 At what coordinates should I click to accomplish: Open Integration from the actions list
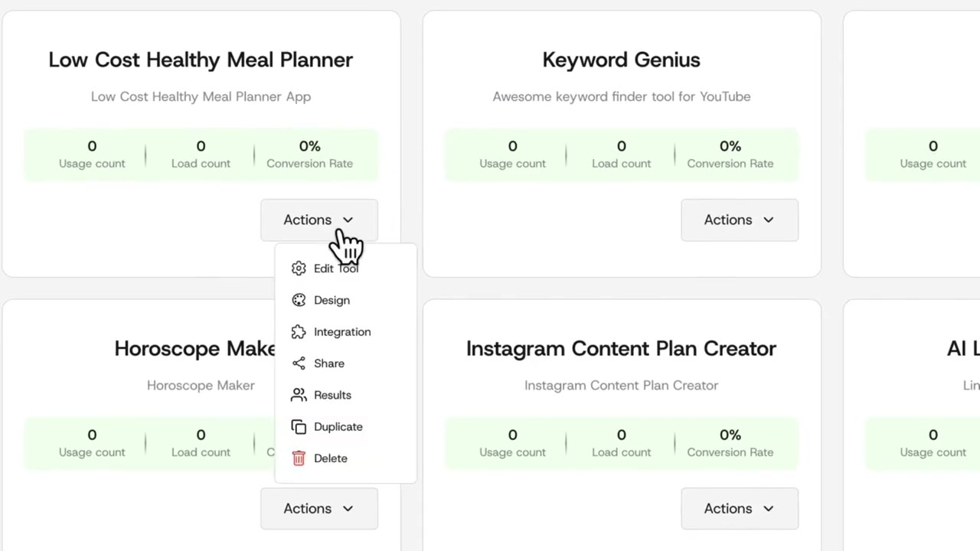pyautogui.click(x=341, y=332)
